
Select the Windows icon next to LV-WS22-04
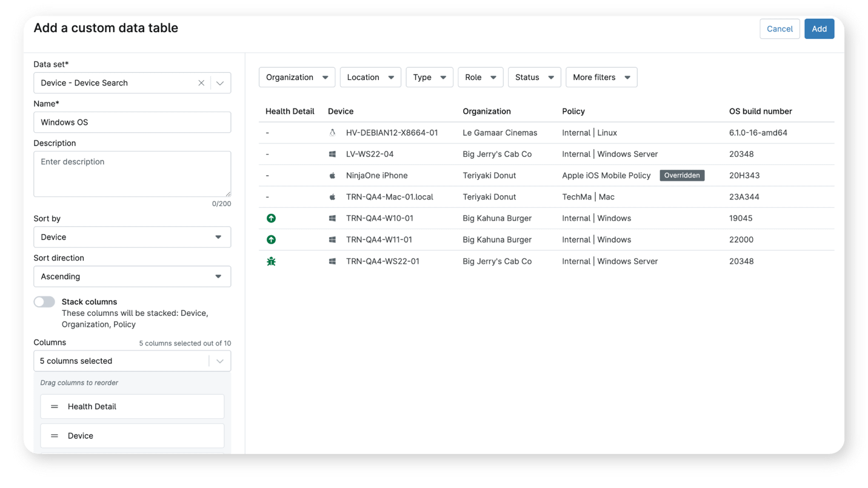(x=332, y=154)
